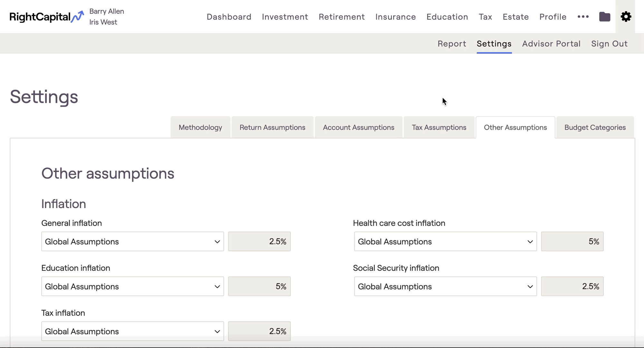Switch to Tax Assumptions tab
This screenshot has width=644, height=348.
(x=439, y=127)
